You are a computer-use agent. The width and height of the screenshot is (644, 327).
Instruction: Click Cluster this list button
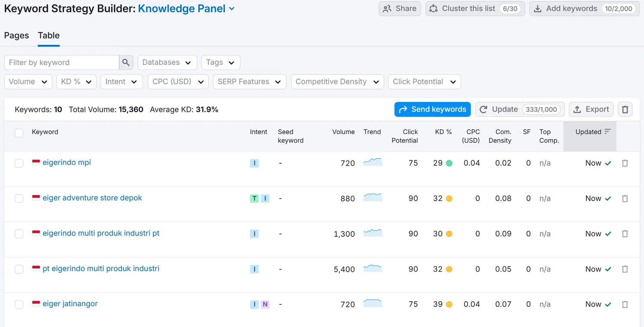point(475,9)
